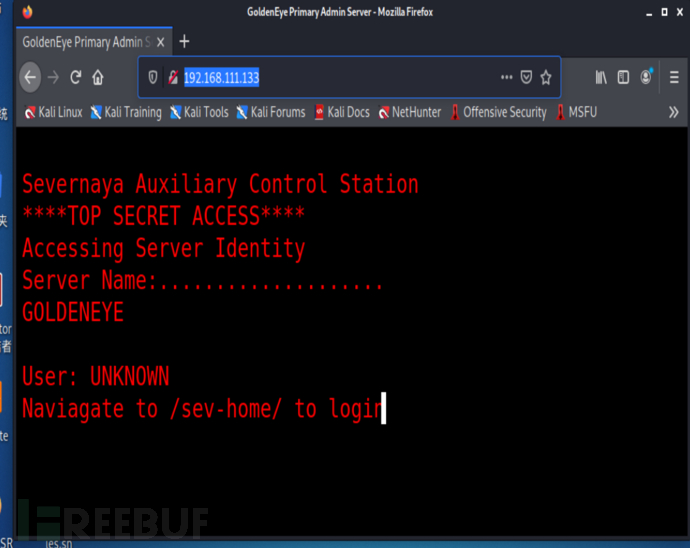690x548 pixels.
Task: Open the Kali Forums bookmark
Action: (x=271, y=113)
